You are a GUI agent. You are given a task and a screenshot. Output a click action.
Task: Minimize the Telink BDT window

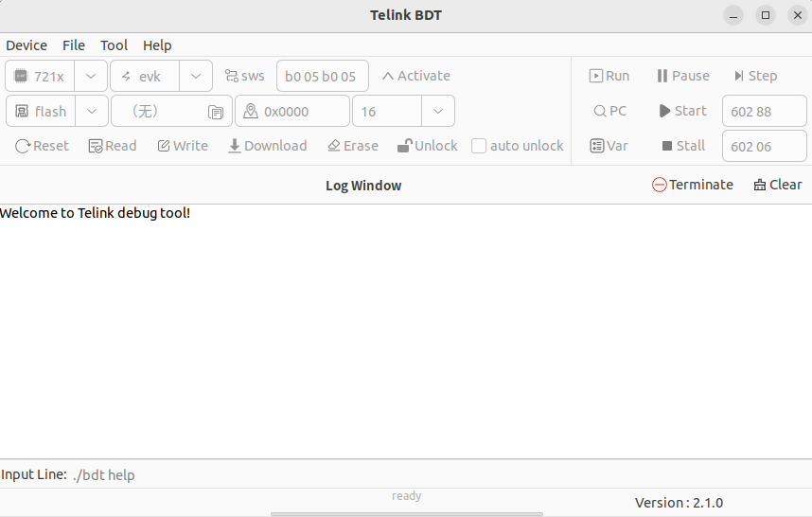point(733,15)
